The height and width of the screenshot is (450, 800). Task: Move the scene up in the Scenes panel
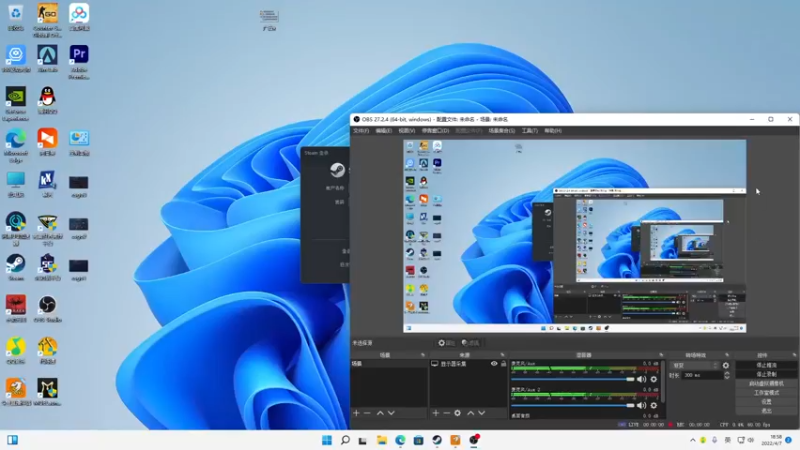point(380,413)
